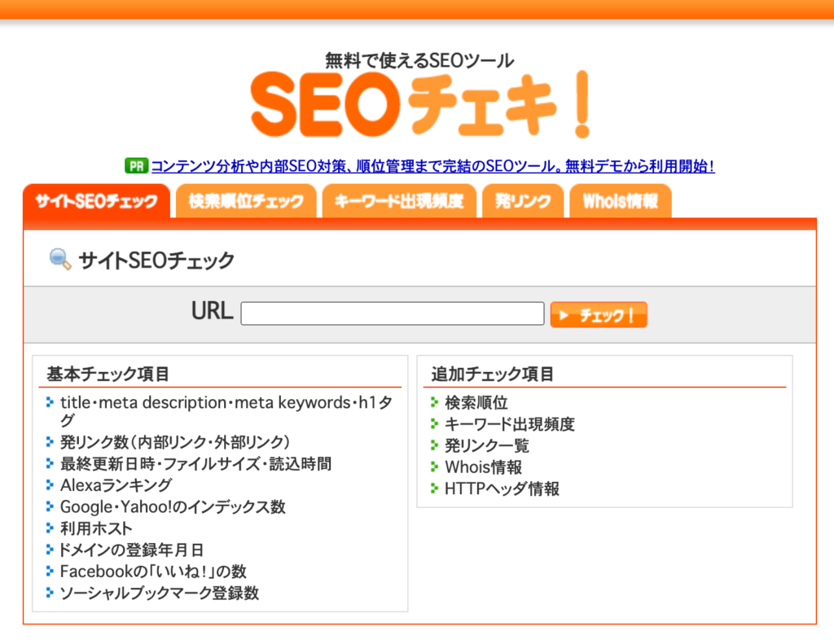Click the green PR badge icon
The height and width of the screenshot is (644, 834).
click(x=136, y=166)
